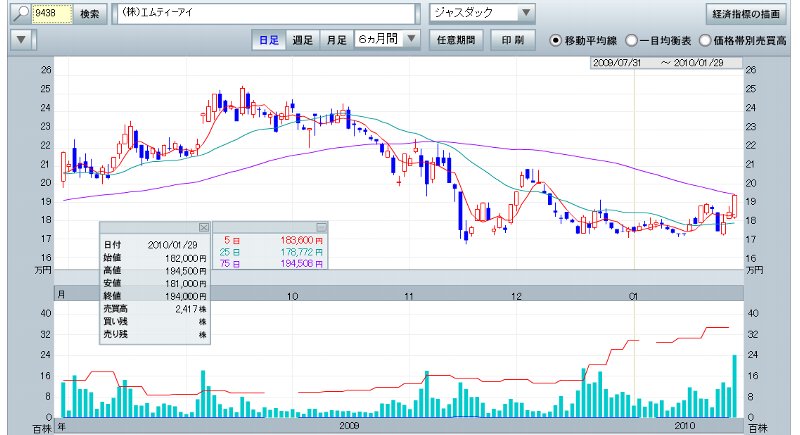The image size is (800, 435).
Task: Click the last tall volume bar
Action: [x=735, y=386]
